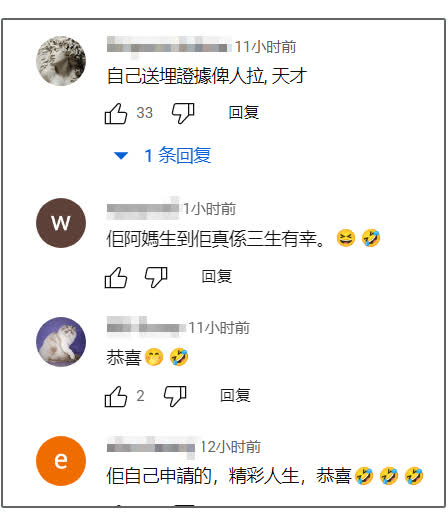Like the 三生有幸 comment
The height and width of the screenshot is (530, 448).
(116, 278)
